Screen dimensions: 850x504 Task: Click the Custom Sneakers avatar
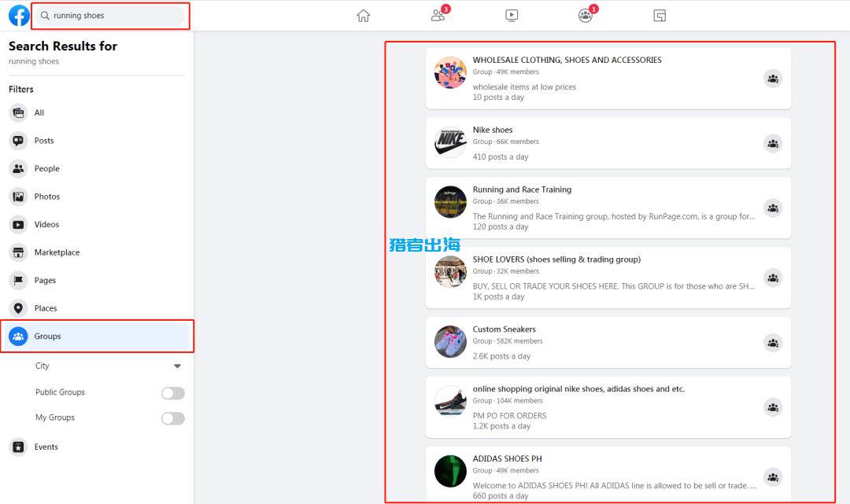(450, 341)
